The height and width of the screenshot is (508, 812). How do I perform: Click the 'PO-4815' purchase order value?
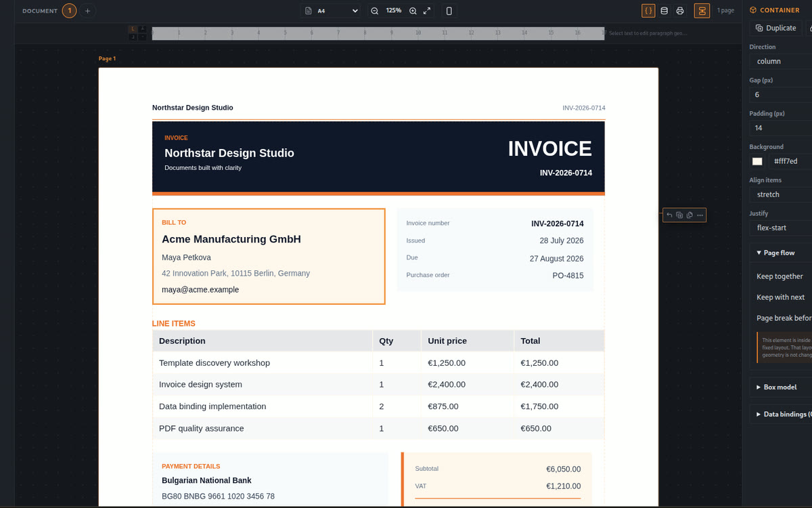point(568,276)
